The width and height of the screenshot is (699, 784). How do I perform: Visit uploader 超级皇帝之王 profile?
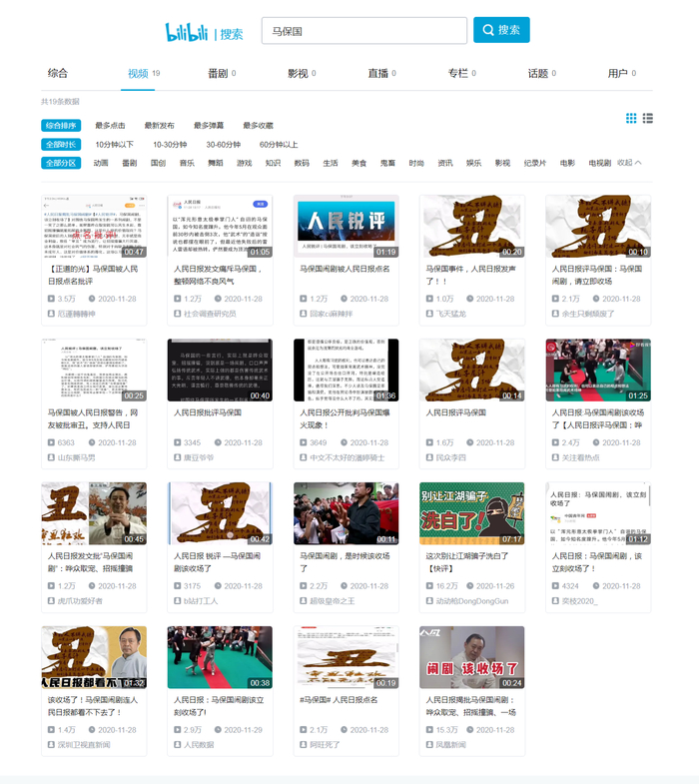click(332, 601)
